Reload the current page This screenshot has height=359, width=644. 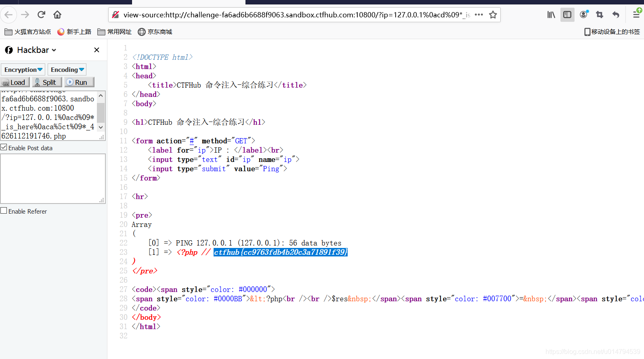coord(41,15)
